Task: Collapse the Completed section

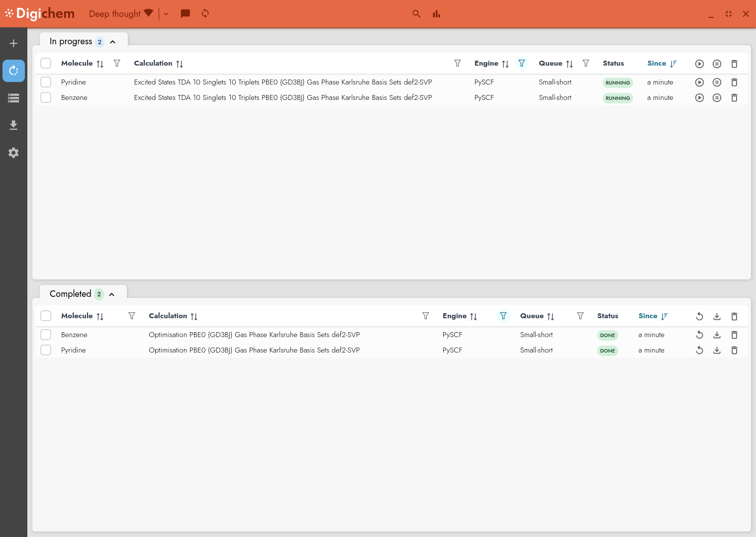Action: pos(112,294)
